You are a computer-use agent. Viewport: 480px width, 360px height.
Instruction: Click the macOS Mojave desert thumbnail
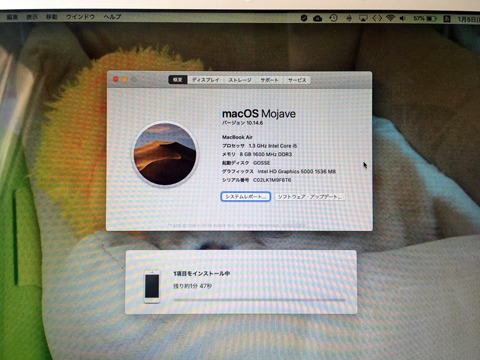(x=165, y=154)
